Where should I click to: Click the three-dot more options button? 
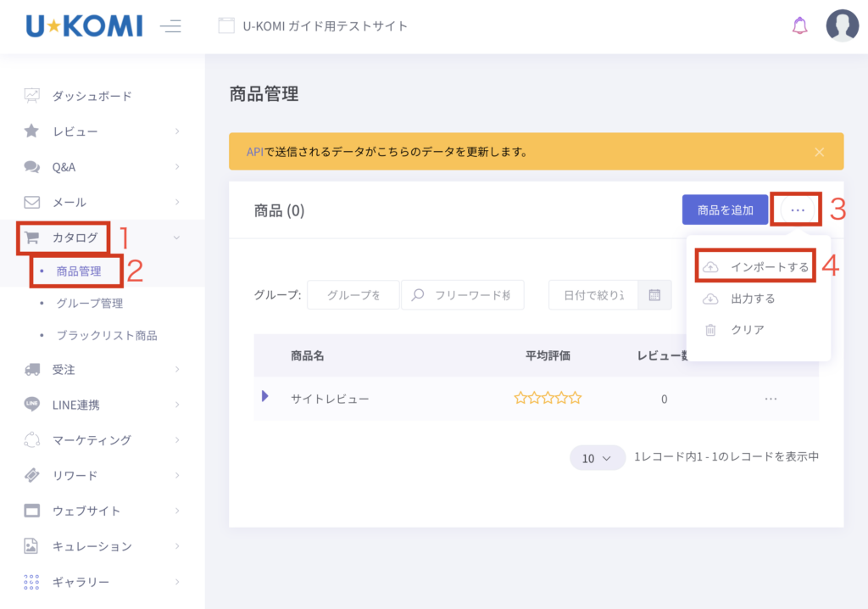[x=797, y=210]
